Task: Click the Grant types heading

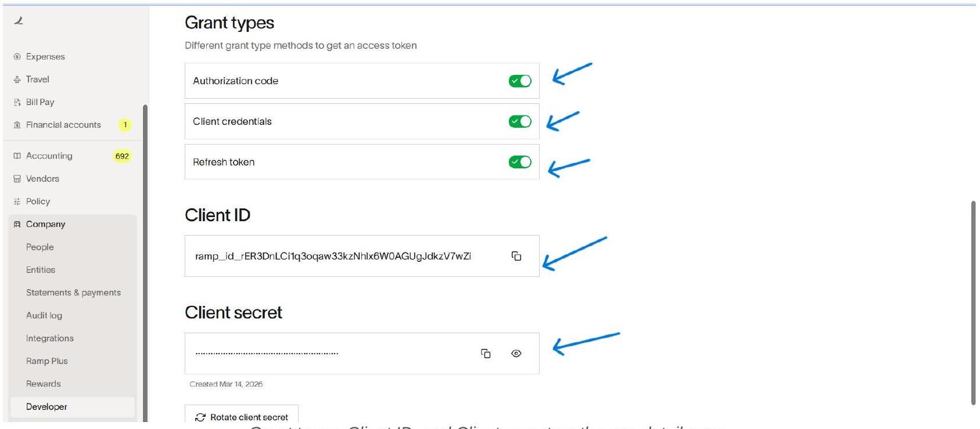Action: (229, 23)
